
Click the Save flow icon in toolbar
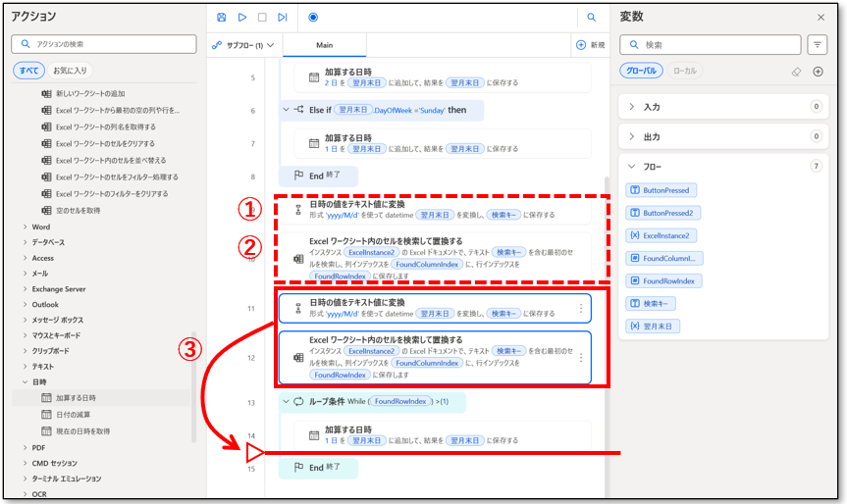(222, 17)
